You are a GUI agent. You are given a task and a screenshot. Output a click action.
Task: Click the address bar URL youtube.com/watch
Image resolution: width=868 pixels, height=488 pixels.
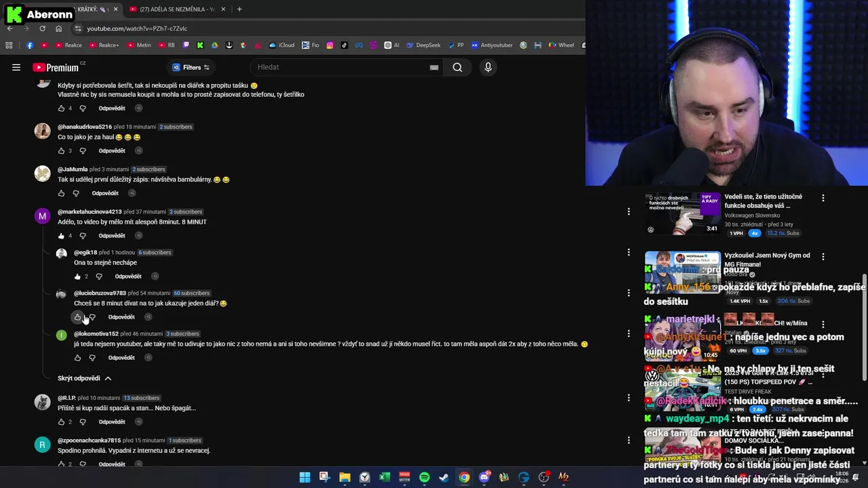pos(137,28)
